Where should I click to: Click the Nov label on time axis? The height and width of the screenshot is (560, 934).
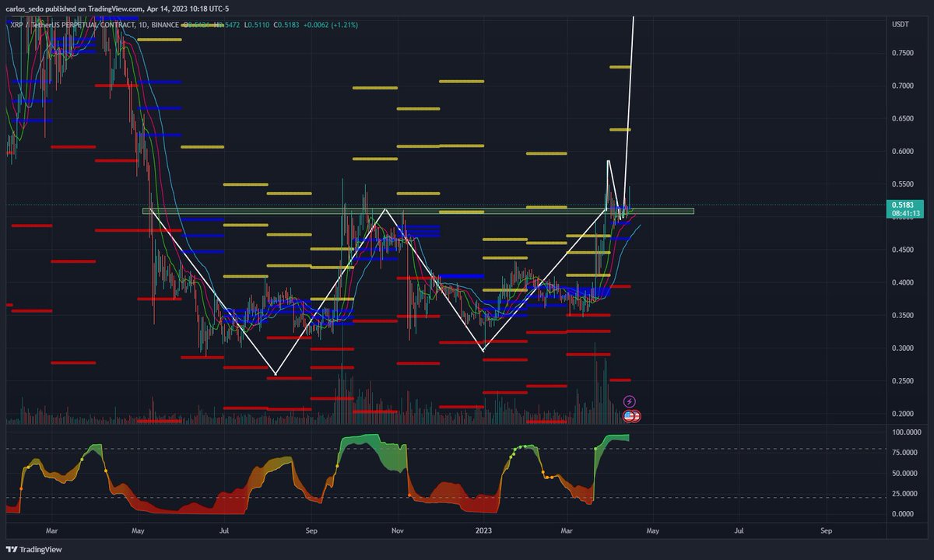[398, 530]
